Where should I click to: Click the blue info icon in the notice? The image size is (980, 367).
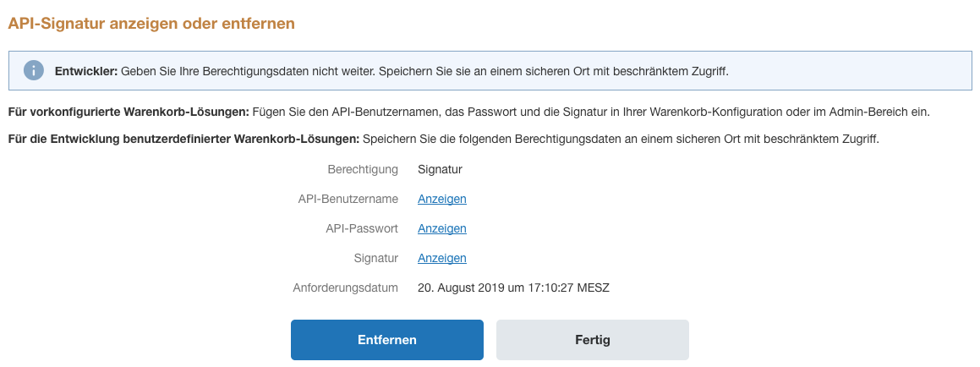pyautogui.click(x=34, y=70)
